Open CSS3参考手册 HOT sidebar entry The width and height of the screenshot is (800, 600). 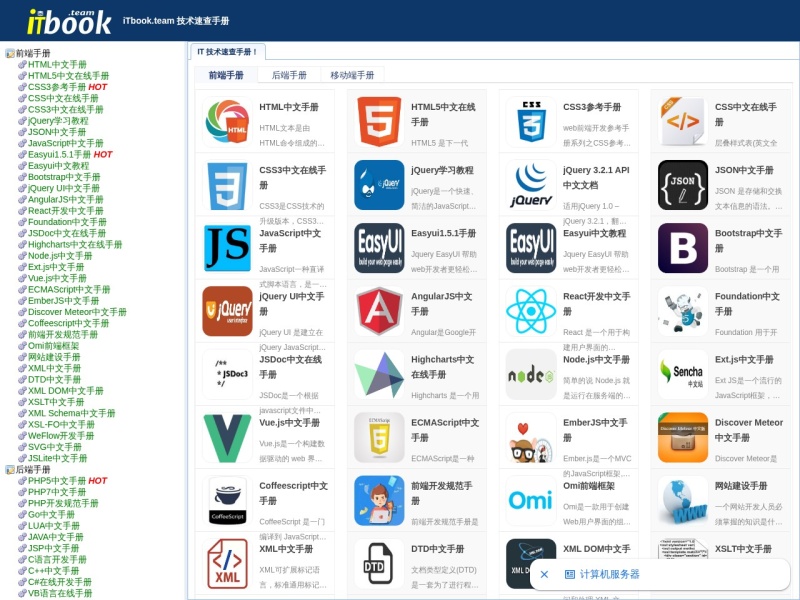tap(67, 87)
